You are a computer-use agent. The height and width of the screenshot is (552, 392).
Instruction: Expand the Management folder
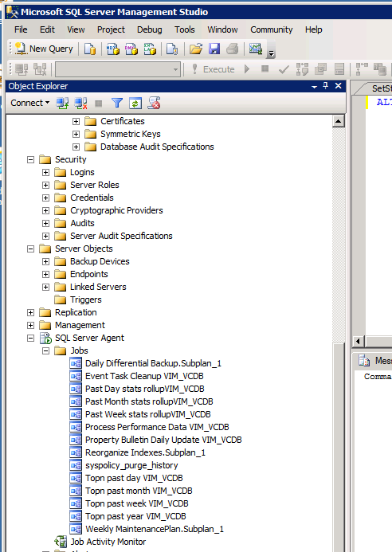coord(30,325)
